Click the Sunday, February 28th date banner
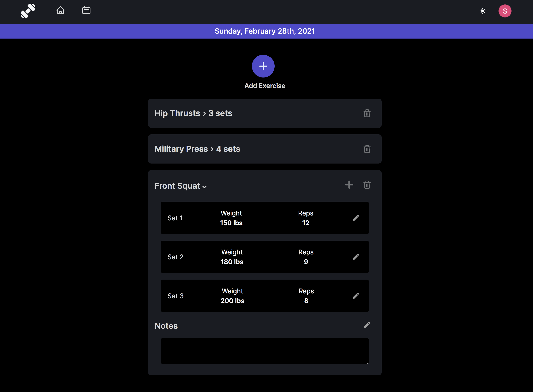This screenshot has width=533, height=392. [264, 31]
